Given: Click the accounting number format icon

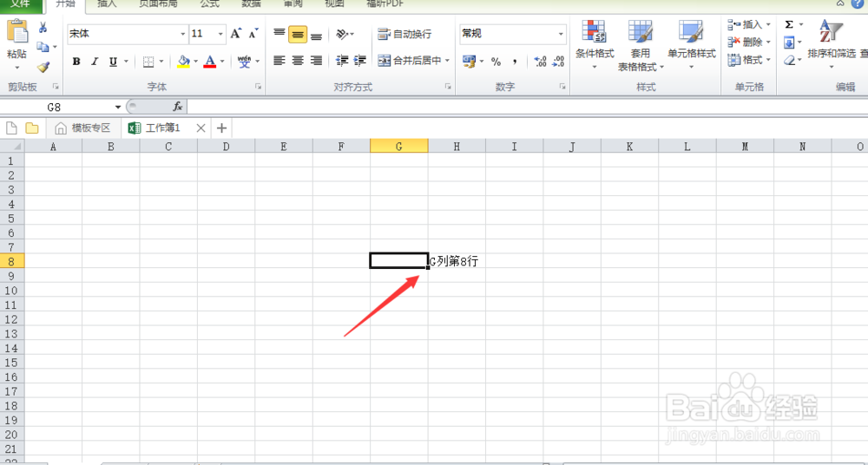Looking at the screenshot, I should [x=469, y=61].
